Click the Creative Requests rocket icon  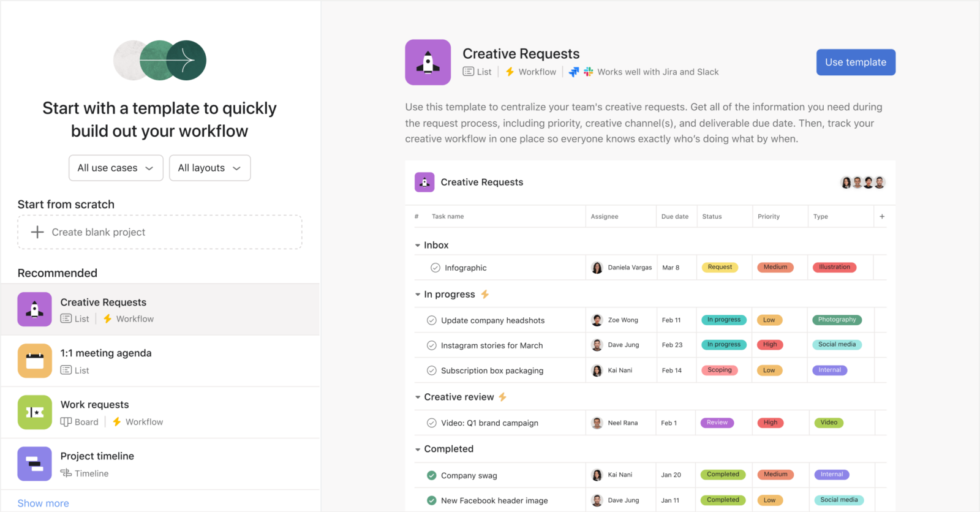pos(428,62)
